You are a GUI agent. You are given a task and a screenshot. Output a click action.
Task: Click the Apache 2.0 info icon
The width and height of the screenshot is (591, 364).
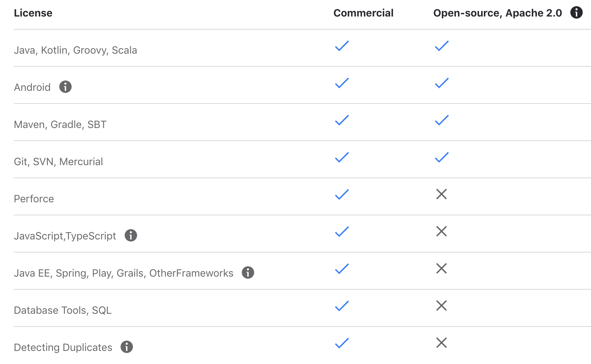(x=576, y=12)
